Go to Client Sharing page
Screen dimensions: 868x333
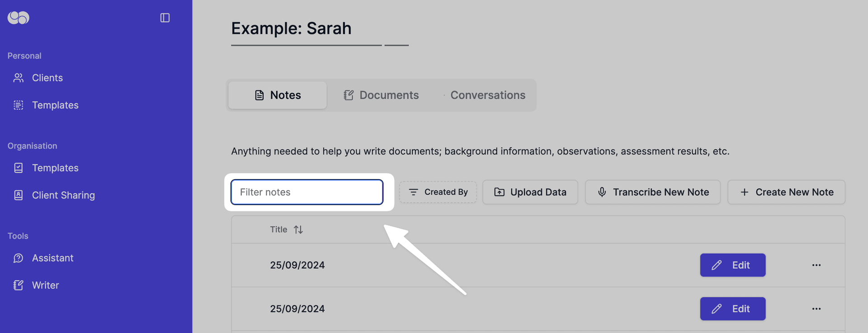click(63, 195)
